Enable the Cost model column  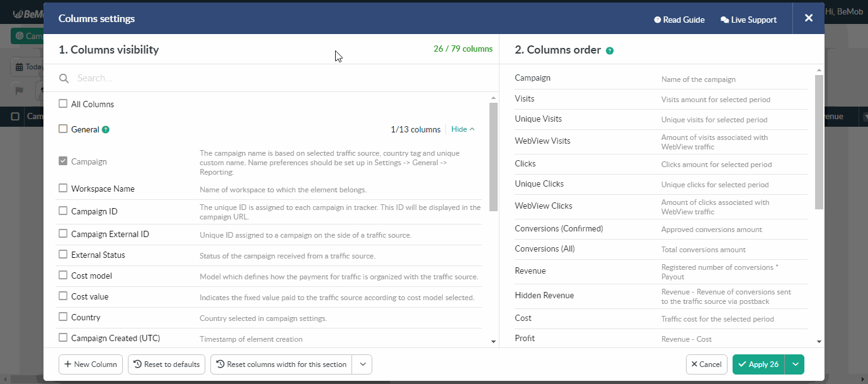[x=63, y=276]
